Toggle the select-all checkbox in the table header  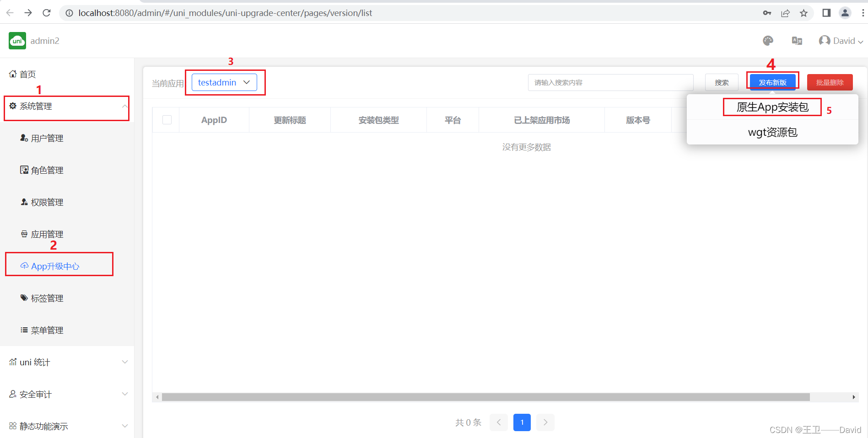[167, 120]
